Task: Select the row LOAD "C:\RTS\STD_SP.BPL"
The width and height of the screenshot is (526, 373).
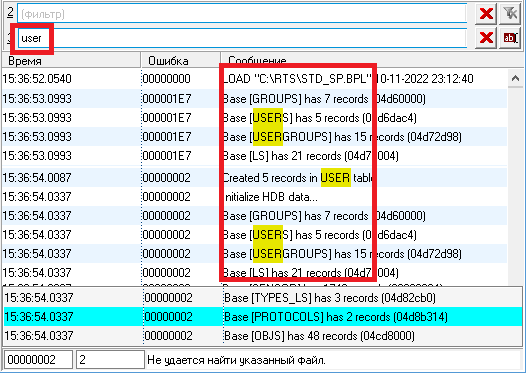Action: tap(254, 79)
